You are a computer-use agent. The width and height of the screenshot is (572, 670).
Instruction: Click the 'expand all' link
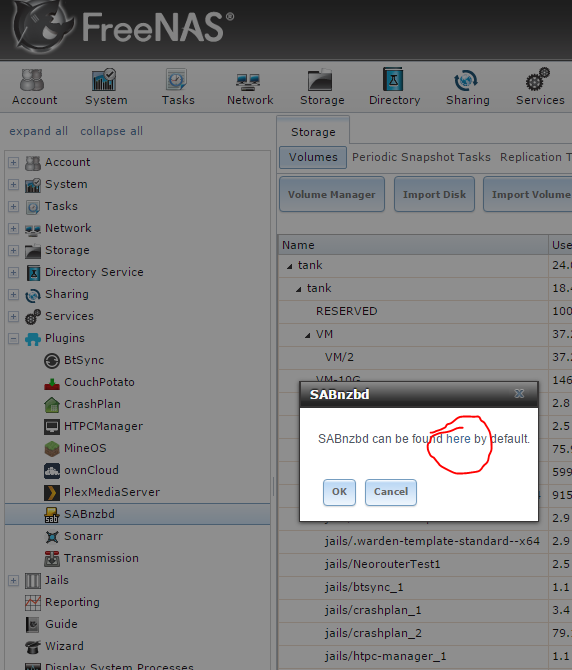coord(38,131)
